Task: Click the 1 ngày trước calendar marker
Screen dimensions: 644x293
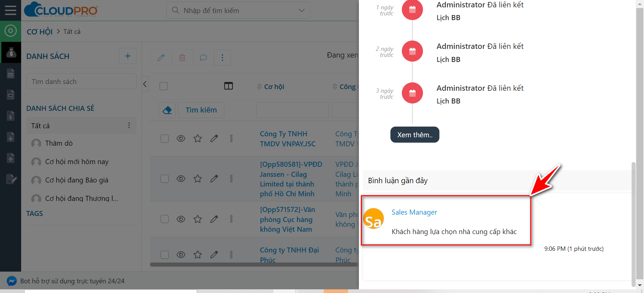Action: click(x=412, y=9)
